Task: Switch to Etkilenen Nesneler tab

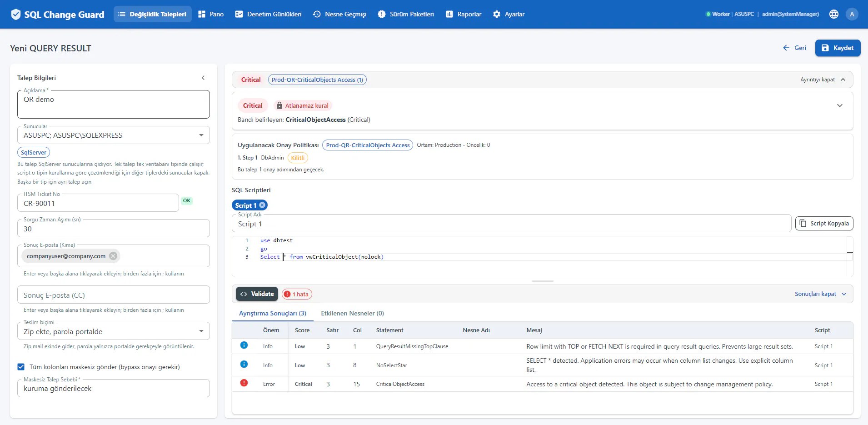Action: click(x=352, y=313)
